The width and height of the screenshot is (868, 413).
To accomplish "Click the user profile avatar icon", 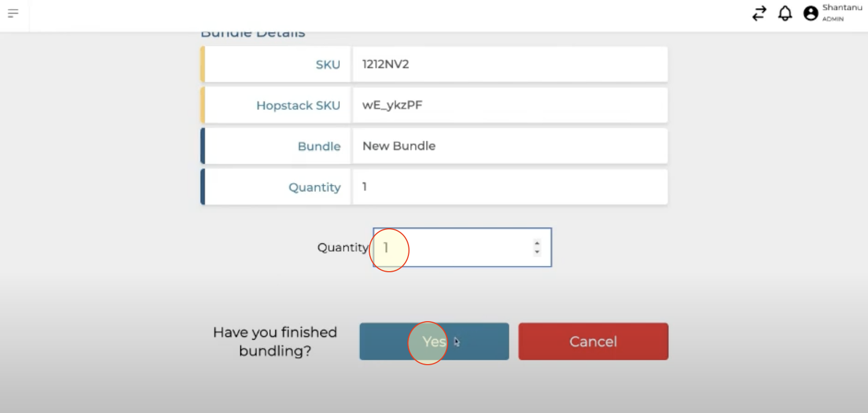I will point(810,13).
